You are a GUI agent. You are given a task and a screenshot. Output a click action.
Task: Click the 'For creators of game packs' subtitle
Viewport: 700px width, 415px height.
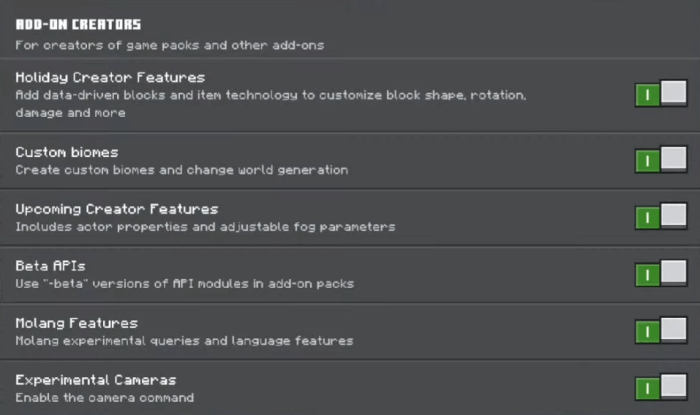tap(169, 45)
